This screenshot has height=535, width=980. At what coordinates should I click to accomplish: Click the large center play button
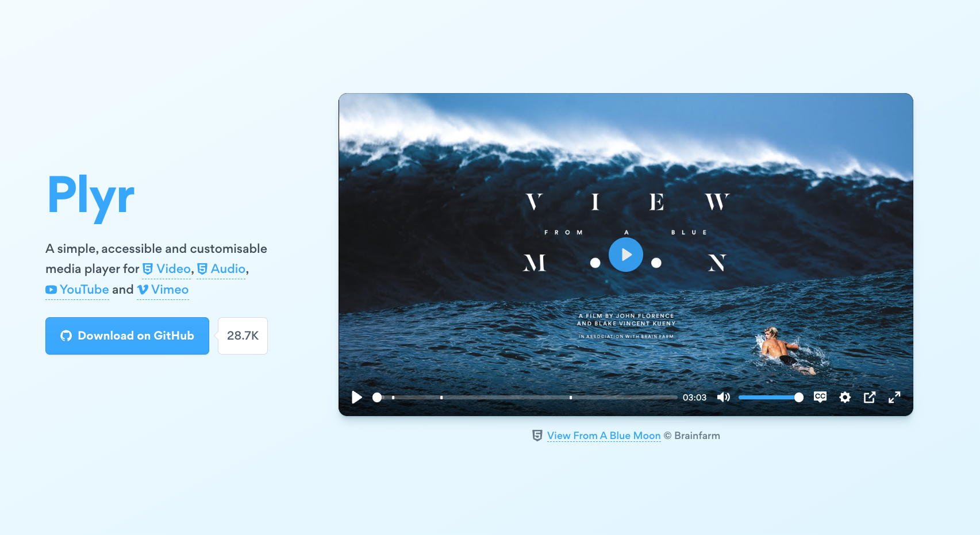pyautogui.click(x=625, y=255)
